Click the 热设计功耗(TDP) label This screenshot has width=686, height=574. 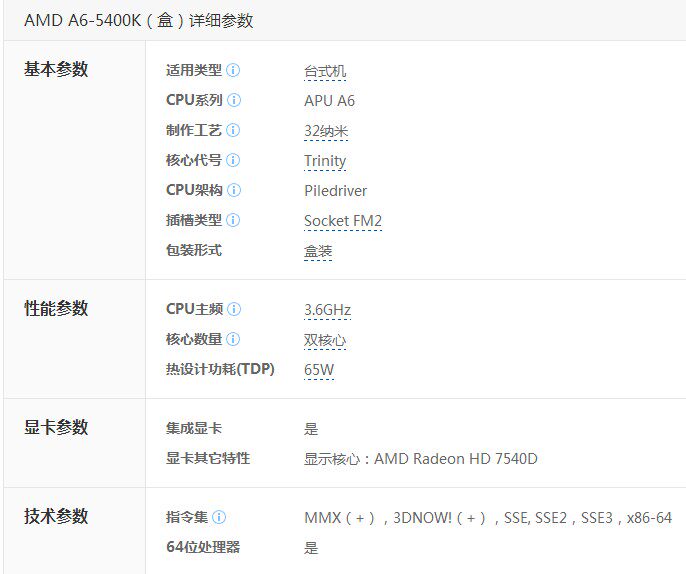[220, 369]
